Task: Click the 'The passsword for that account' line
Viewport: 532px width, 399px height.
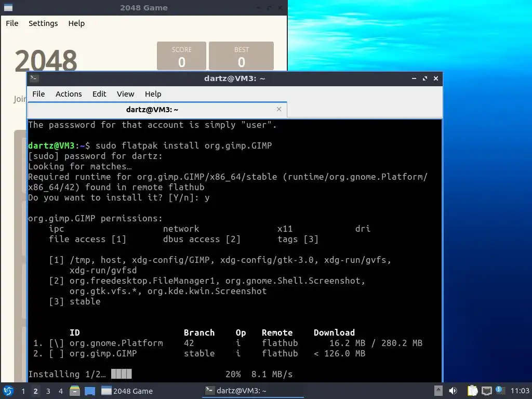Action: [152, 125]
